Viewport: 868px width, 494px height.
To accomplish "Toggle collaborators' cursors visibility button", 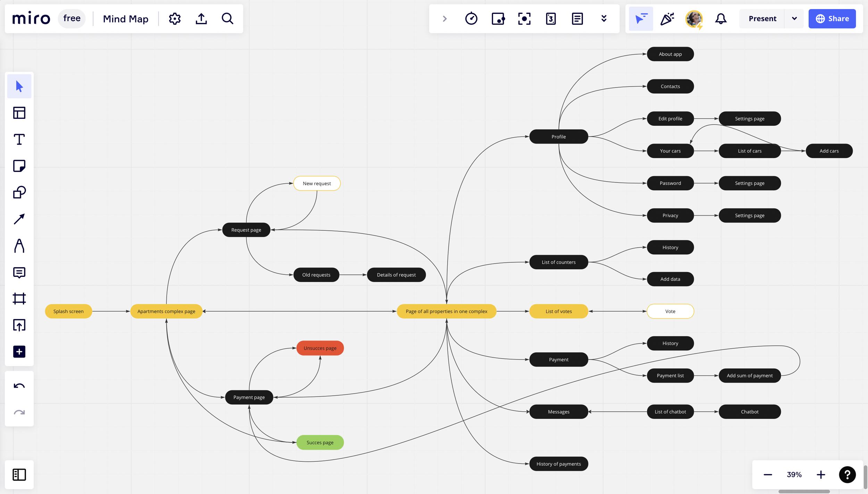I will click(x=641, y=19).
